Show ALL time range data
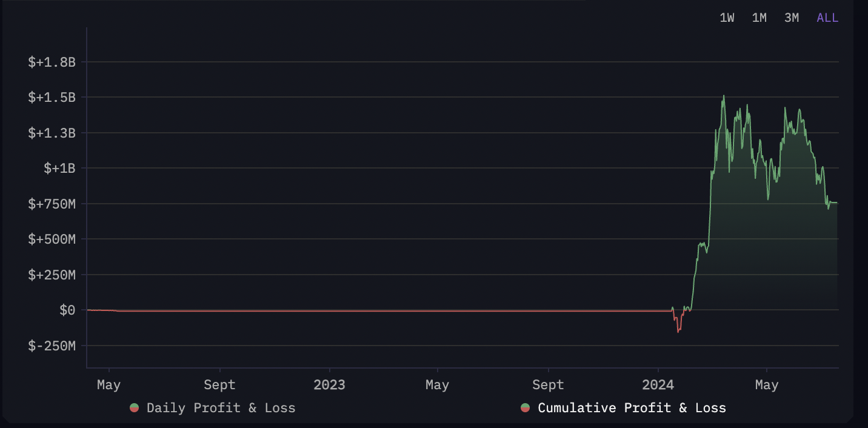868x428 pixels. [x=827, y=18]
